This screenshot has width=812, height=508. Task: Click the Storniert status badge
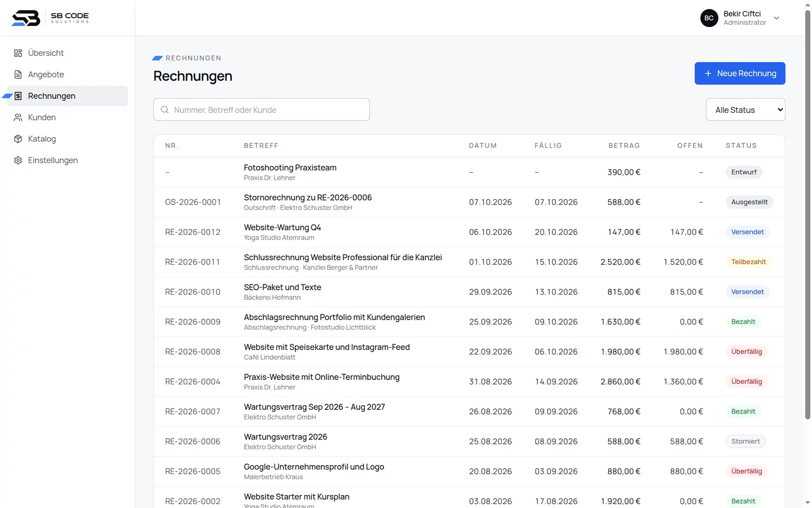point(745,441)
